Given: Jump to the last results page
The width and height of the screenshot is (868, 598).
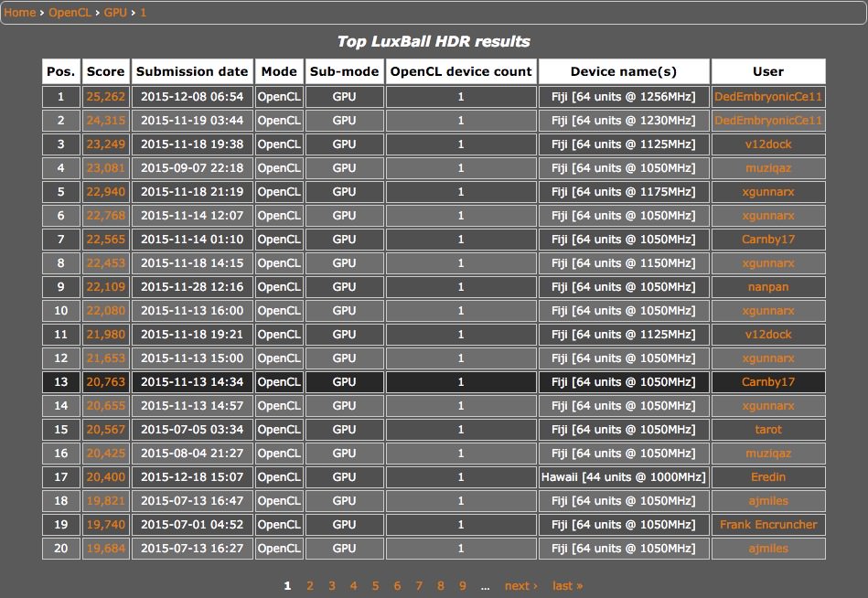Looking at the screenshot, I should point(567,586).
